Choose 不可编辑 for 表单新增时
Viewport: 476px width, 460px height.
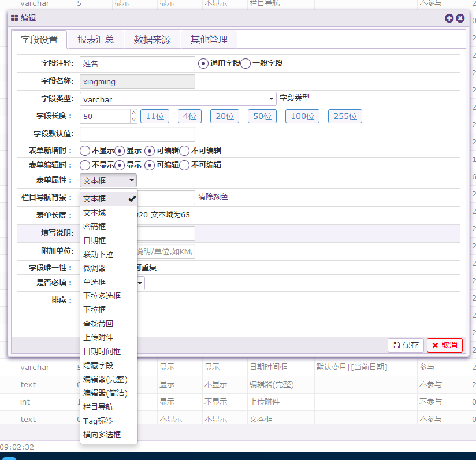click(184, 151)
